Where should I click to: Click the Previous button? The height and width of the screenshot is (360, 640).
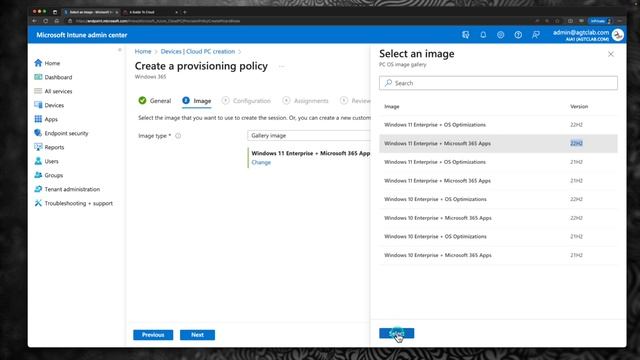(x=153, y=335)
